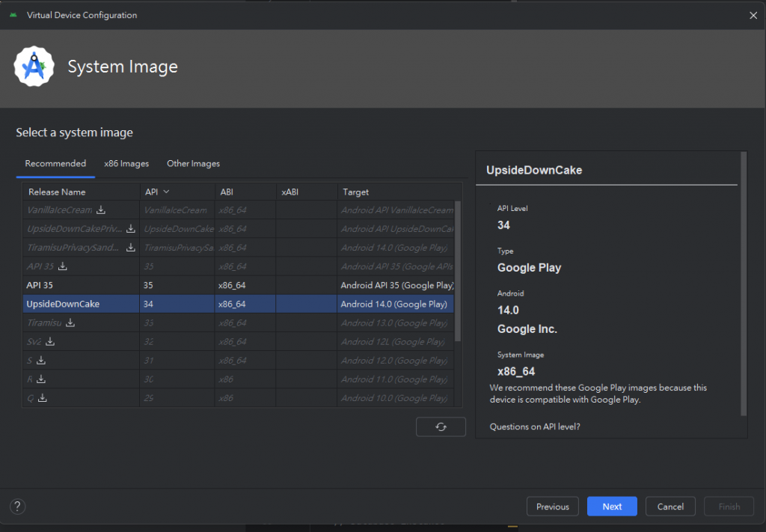This screenshot has width=766, height=532.
Task: Sort by the API column header
Action: [157, 192]
